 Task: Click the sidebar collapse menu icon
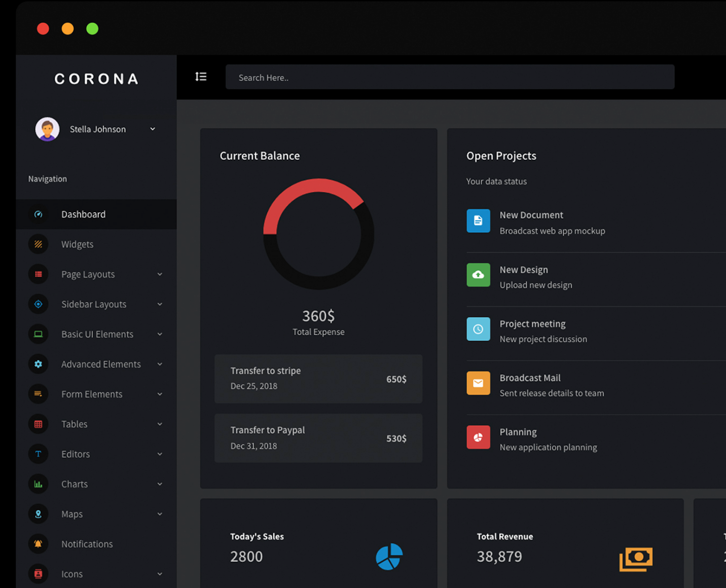coord(201,76)
